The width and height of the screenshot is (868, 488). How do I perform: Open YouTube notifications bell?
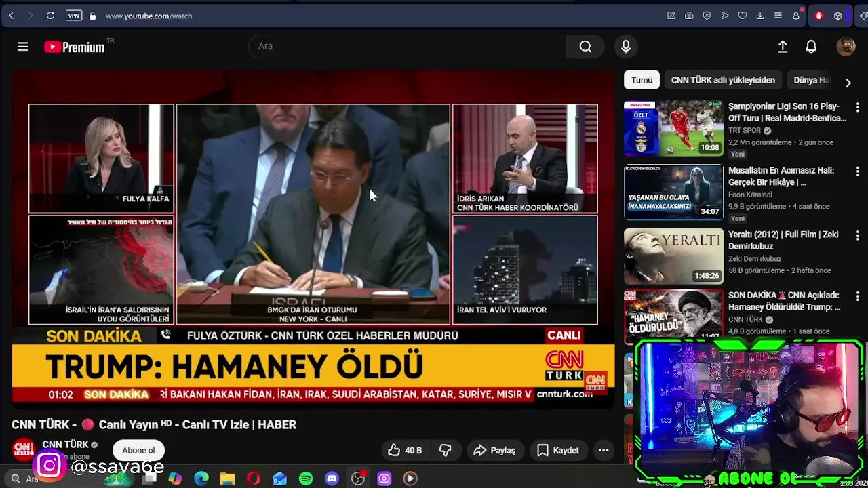click(811, 46)
